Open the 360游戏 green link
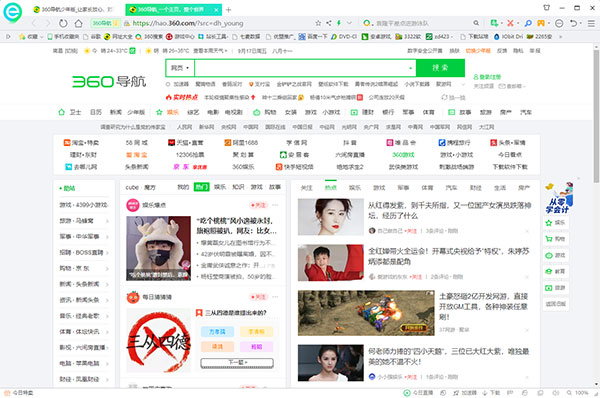The width and height of the screenshot is (600, 398). 403,155
